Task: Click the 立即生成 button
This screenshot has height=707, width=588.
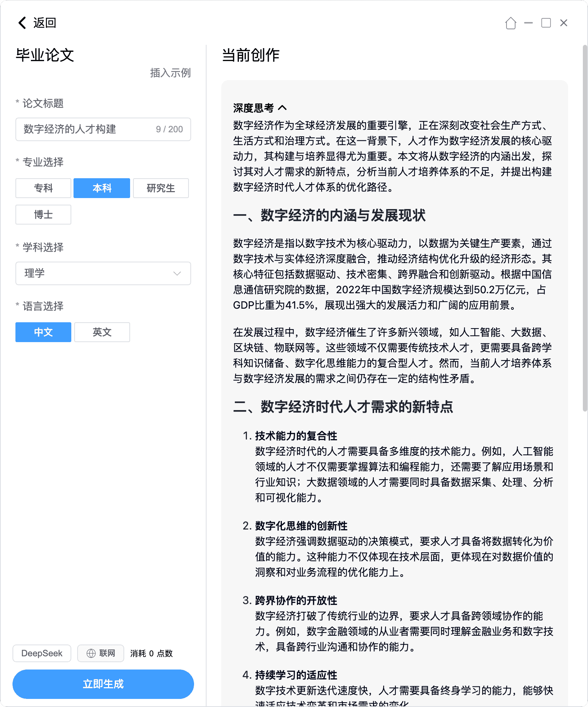Action: 103,684
